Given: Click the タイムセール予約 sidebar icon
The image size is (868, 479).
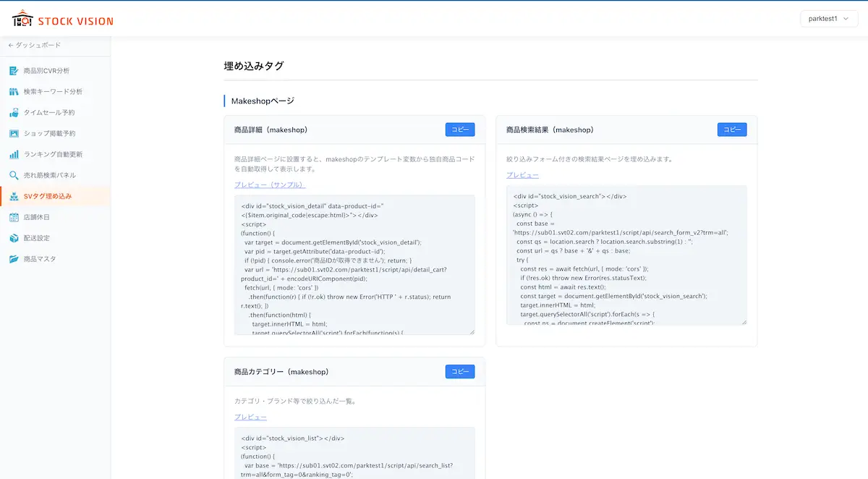Looking at the screenshot, I should tap(14, 113).
